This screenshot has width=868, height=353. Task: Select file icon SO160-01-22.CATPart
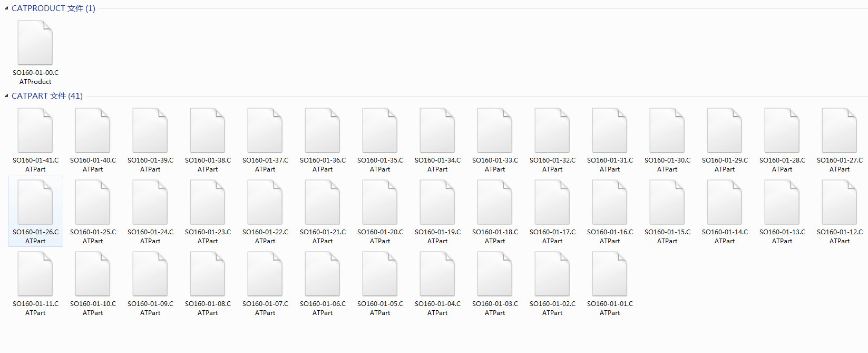pos(265,202)
